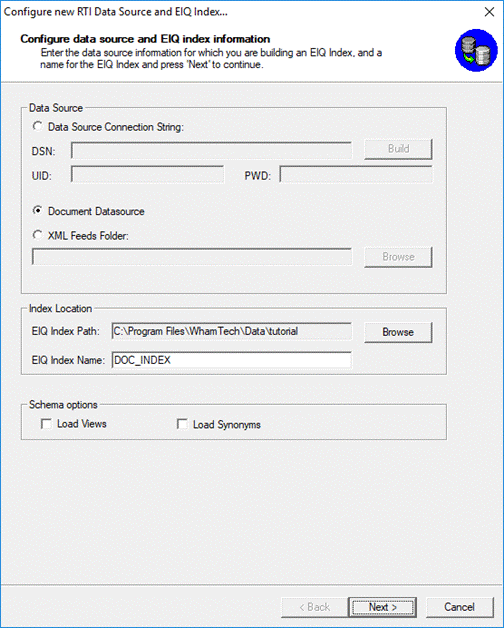Click the XML Feeds Folder path field
Viewport: 504px width, 628px height.
click(192, 257)
